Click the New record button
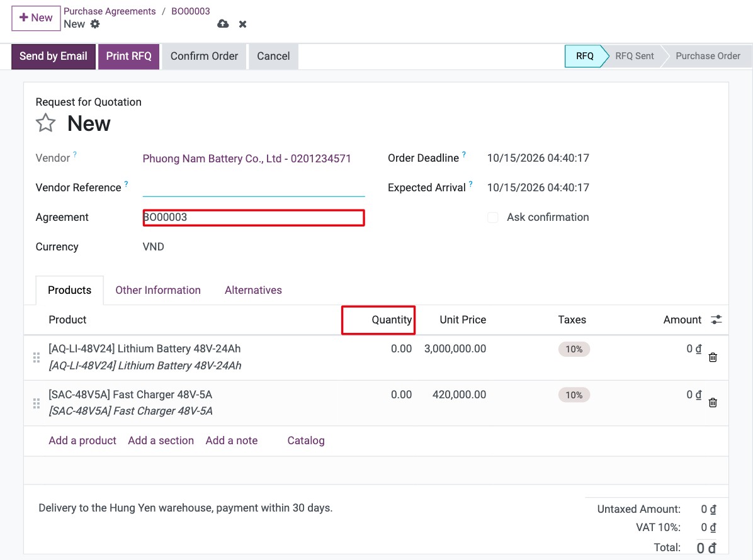The width and height of the screenshot is (753, 560). point(36,18)
